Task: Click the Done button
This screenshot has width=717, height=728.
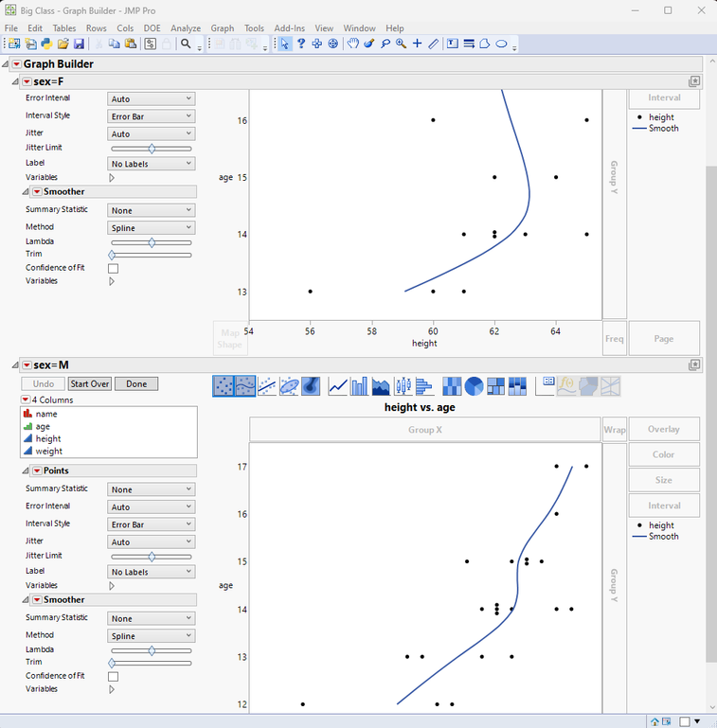Action: click(136, 384)
